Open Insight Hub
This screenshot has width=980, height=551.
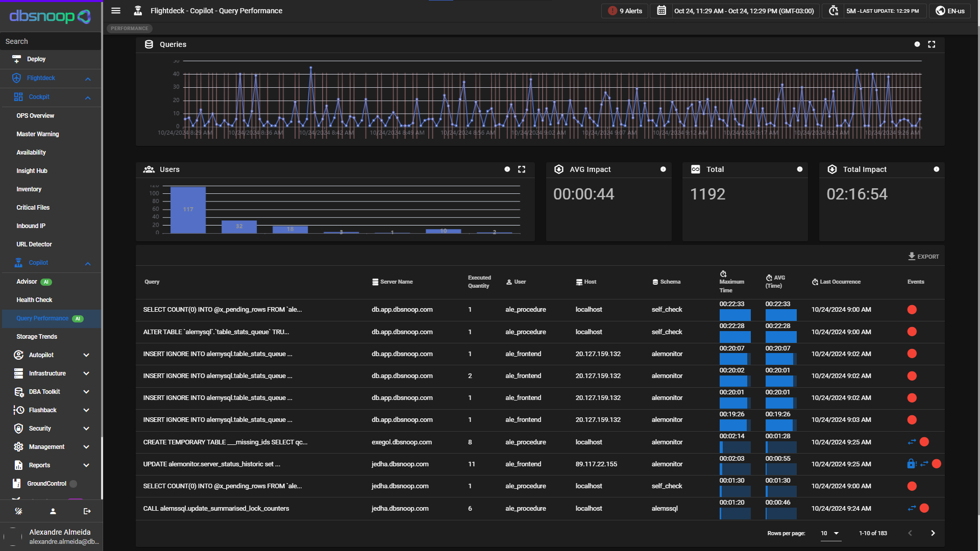coord(32,171)
